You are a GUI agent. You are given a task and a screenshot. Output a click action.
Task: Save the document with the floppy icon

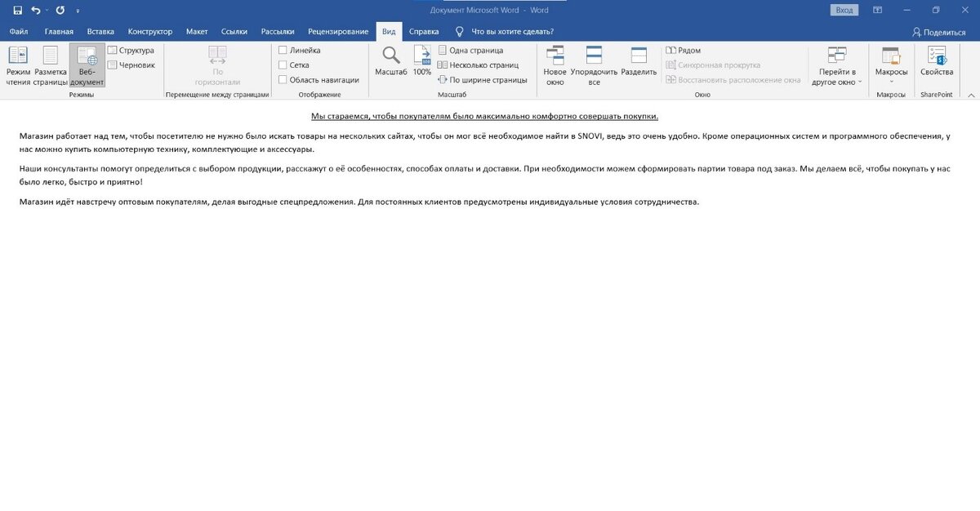click(17, 10)
